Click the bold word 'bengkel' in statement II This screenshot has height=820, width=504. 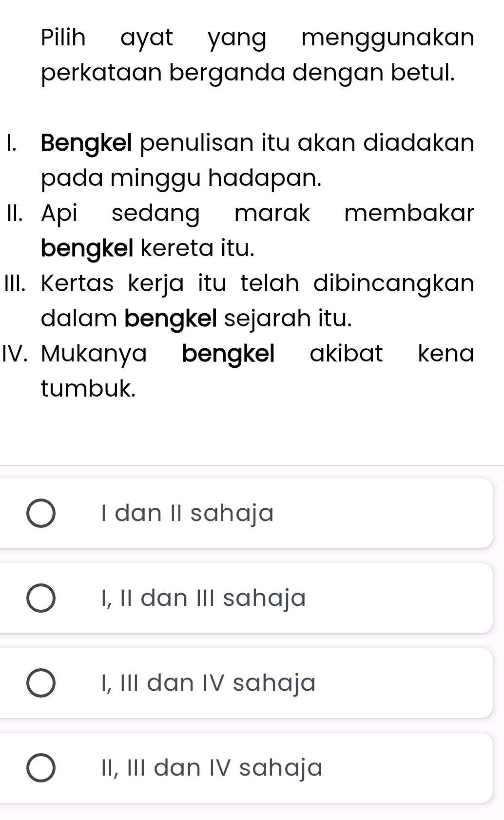(88, 248)
